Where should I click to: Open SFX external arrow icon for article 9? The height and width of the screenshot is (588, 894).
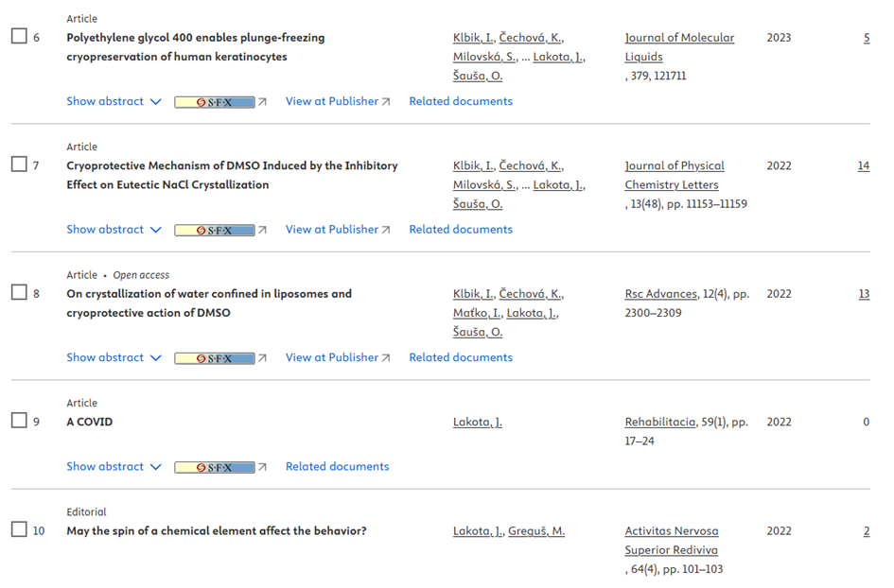(263, 467)
